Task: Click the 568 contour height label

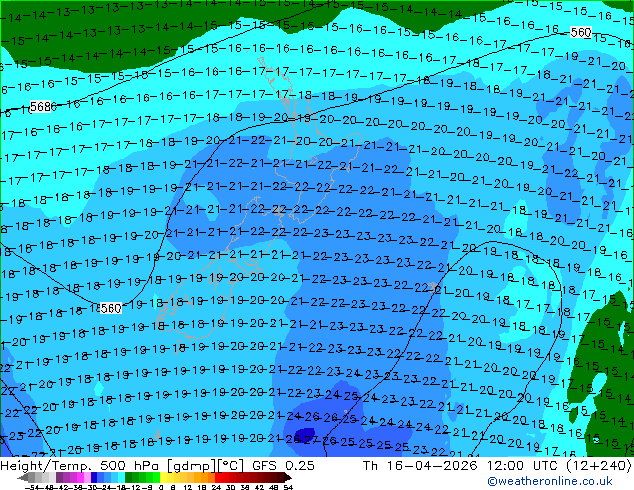Action: coord(41,107)
